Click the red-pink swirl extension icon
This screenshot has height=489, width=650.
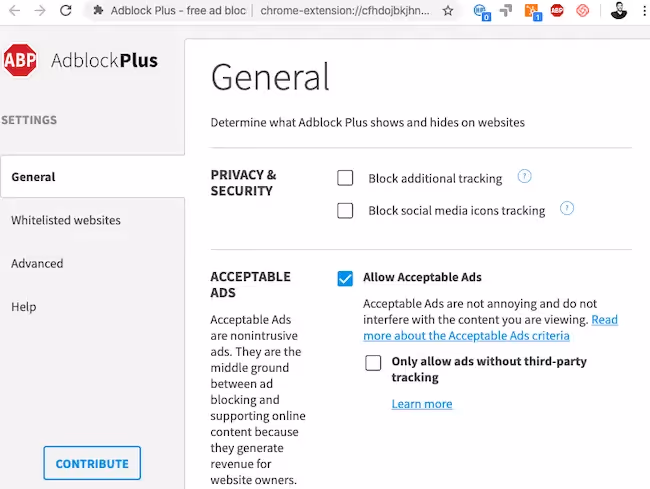582,10
